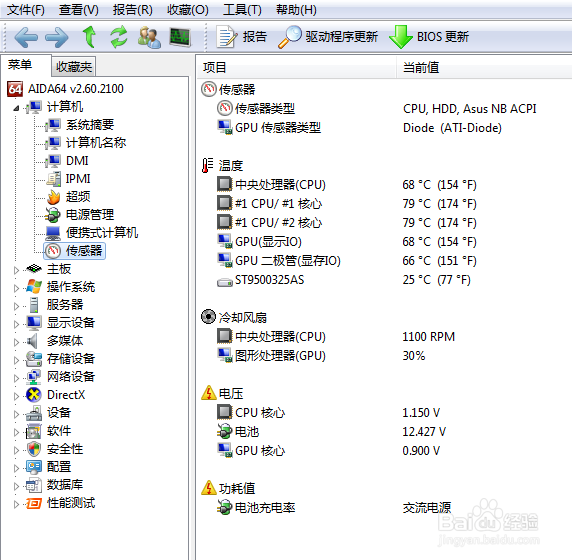The image size is (572, 560).
Task: Switch to the 收藏夹 tab
Action: coord(74,66)
